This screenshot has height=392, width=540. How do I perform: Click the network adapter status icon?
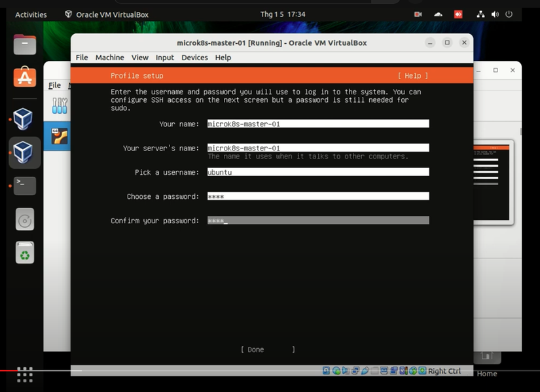pyautogui.click(x=355, y=371)
